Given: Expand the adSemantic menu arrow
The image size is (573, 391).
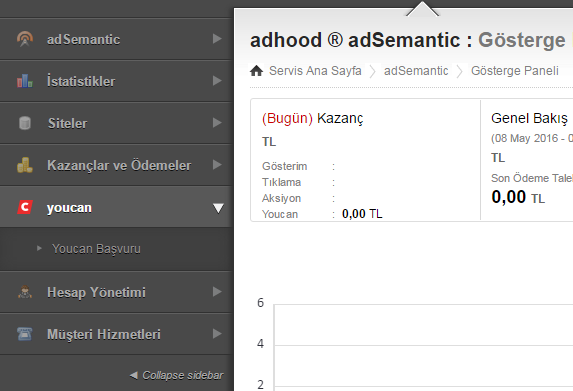Looking at the screenshot, I should pos(217,38).
